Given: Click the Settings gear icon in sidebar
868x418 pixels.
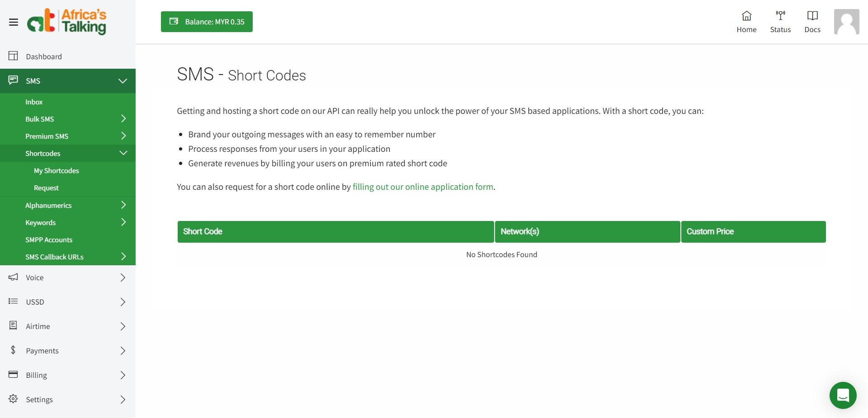Looking at the screenshot, I should pyautogui.click(x=13, y=399).
